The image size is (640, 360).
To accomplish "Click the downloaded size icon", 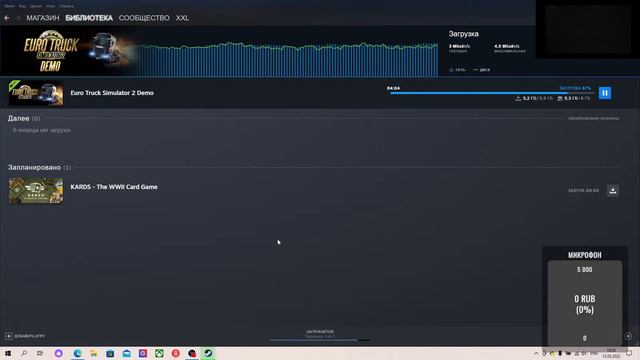I will pyautogui.click(x=518, y=98).
